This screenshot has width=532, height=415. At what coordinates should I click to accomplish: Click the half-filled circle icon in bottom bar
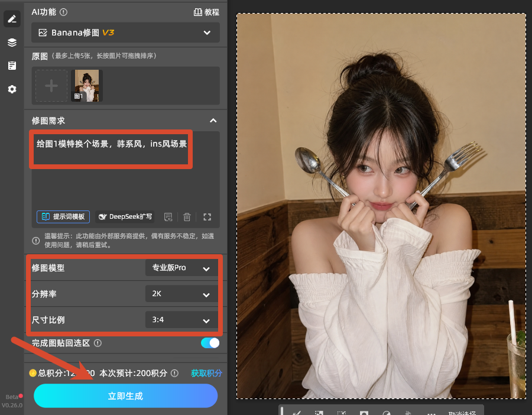point(387,413)
